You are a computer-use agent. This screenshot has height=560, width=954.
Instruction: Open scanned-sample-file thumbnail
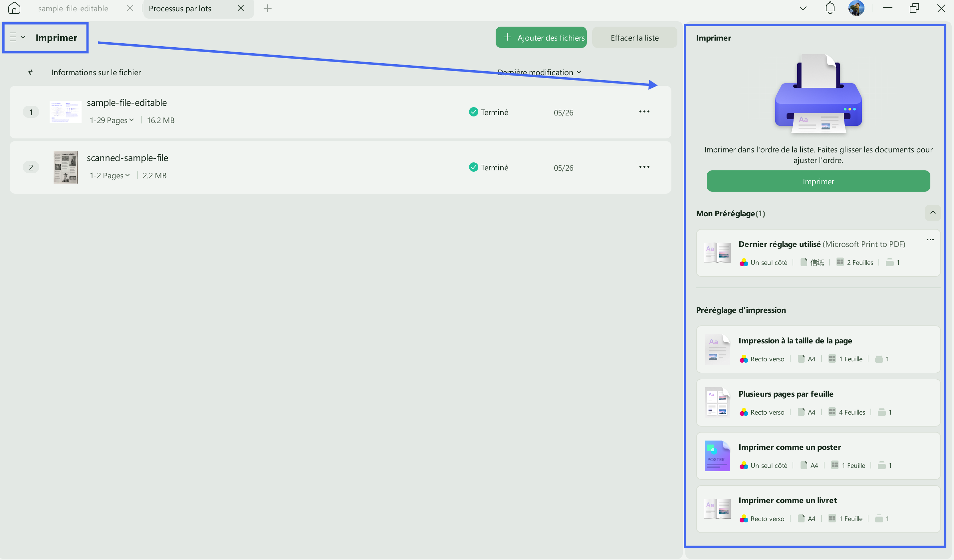65,167
